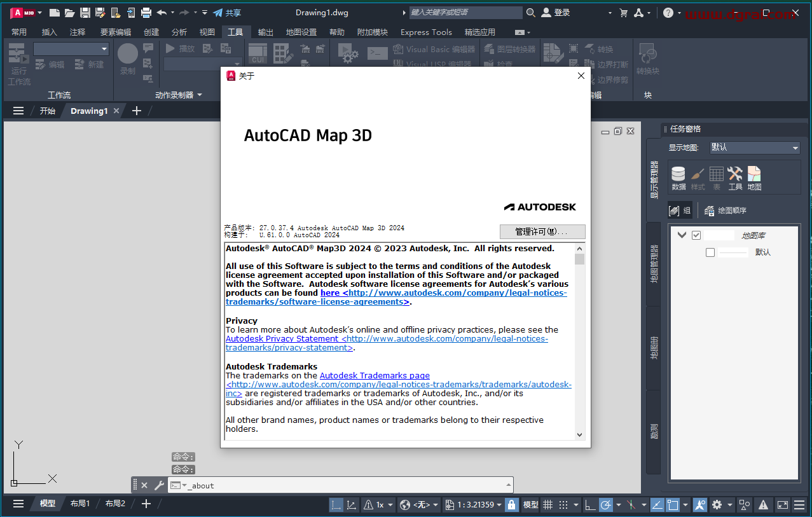Open the workflow combo box in ribbon
812x517 pixels.
tap(71, 49)
